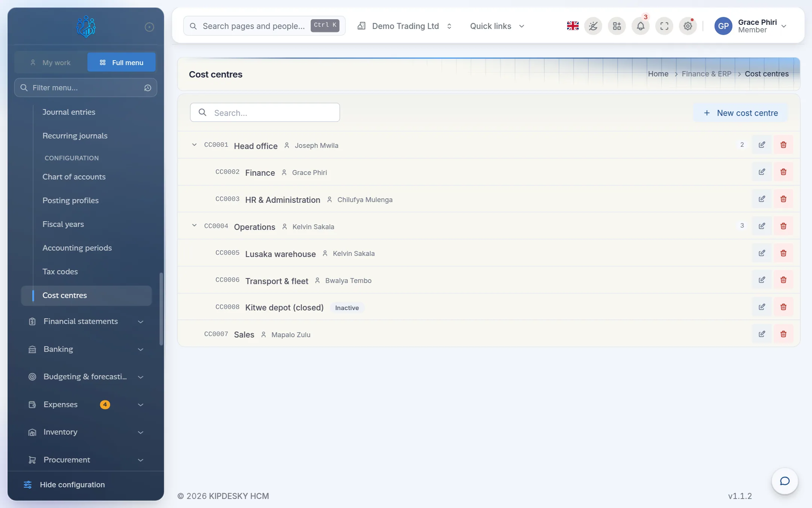Delete the Kitwe depot (closed) row
Screen dimensions: 812x508
(x=783, y=307)
